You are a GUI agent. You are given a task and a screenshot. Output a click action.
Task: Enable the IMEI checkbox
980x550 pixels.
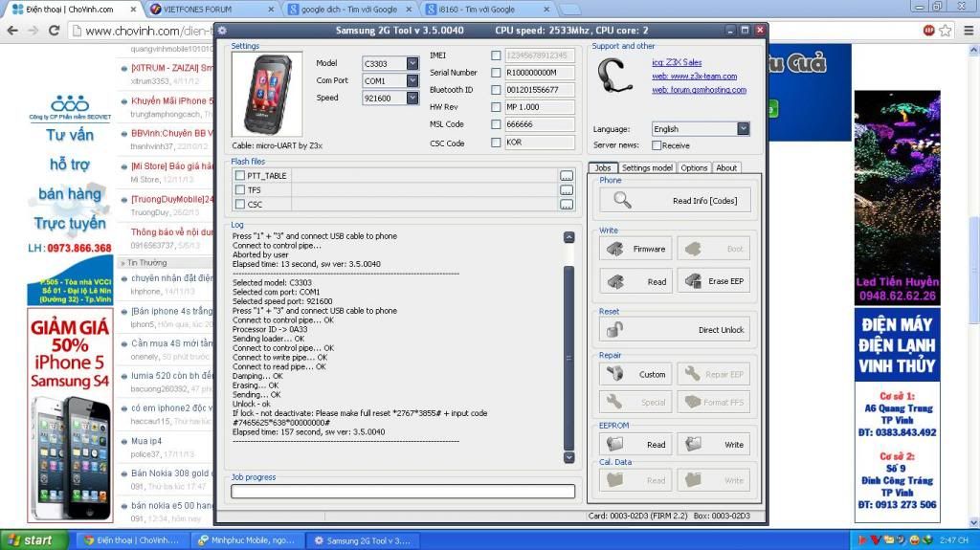pos(496,55)
